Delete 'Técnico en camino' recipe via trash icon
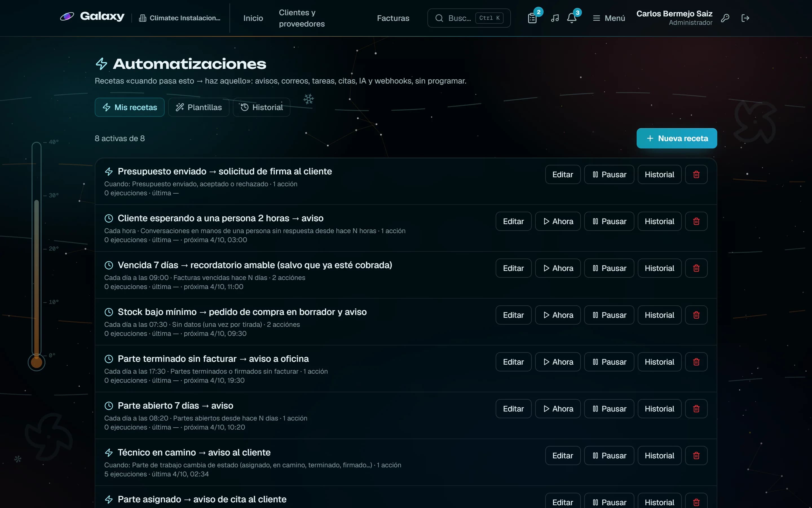812x508 pixels. 696,456
